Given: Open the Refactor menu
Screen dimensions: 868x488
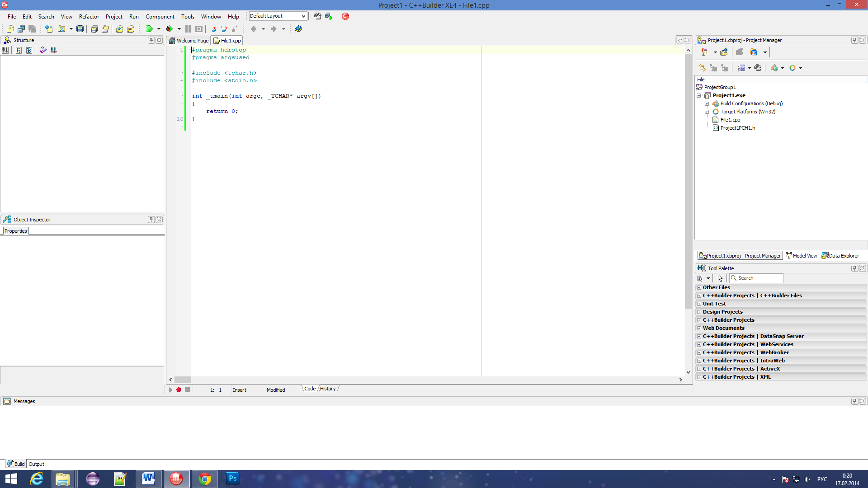Looking at the screenshot, I should click(x=89, y=17).
